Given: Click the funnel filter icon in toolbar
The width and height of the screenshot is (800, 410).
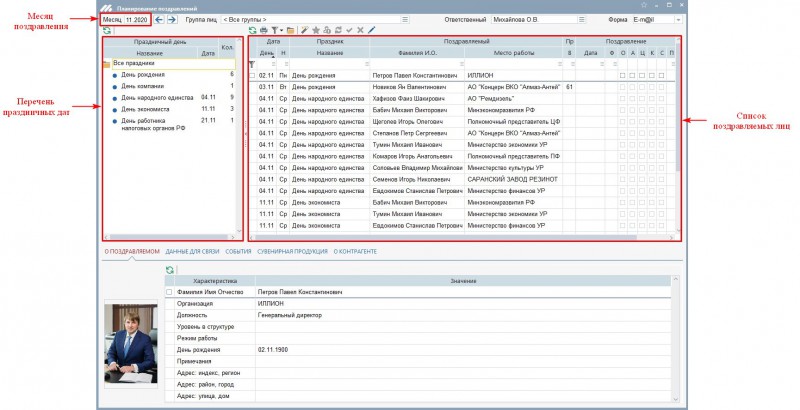Looking at the screenshot, I should [x=274, y=31].
